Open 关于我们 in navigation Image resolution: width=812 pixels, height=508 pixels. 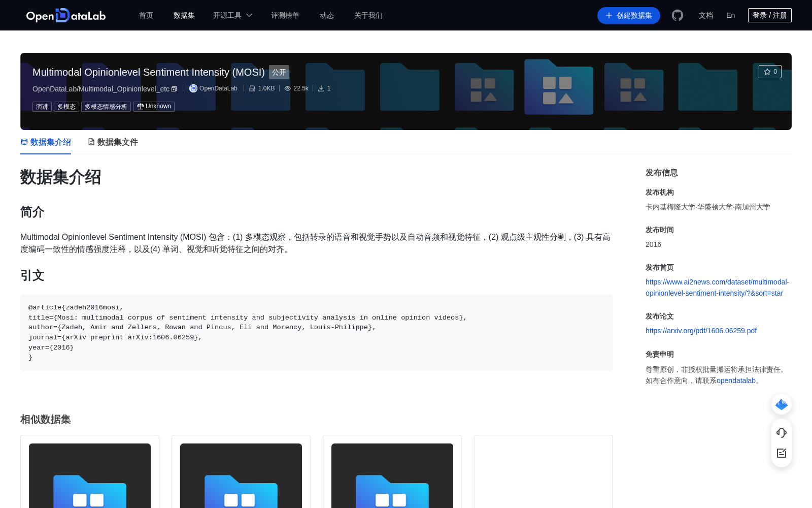pyautogui.click(x=368, y=15)
